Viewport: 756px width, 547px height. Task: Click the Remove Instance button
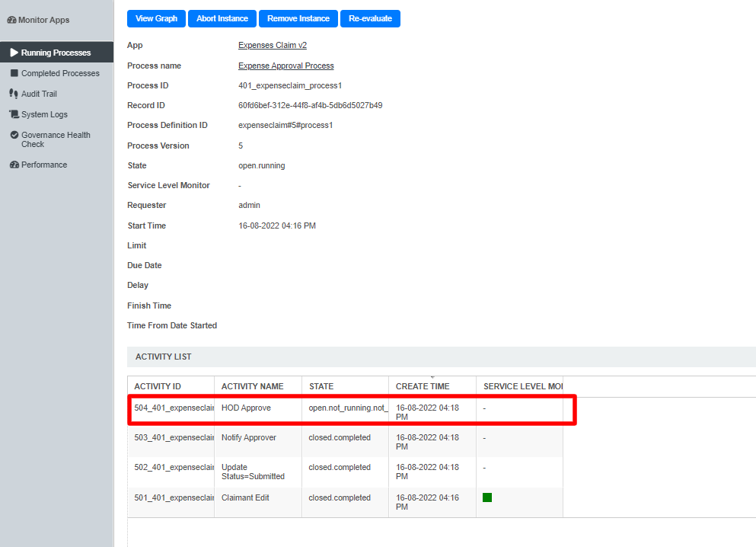pyautogui.click(x=298, y=18)
